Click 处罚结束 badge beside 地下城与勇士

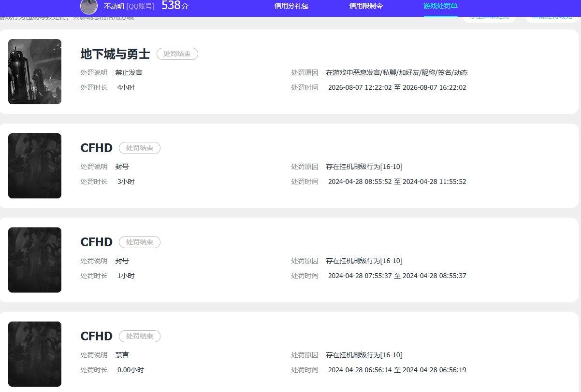click(x=177, y=54)
